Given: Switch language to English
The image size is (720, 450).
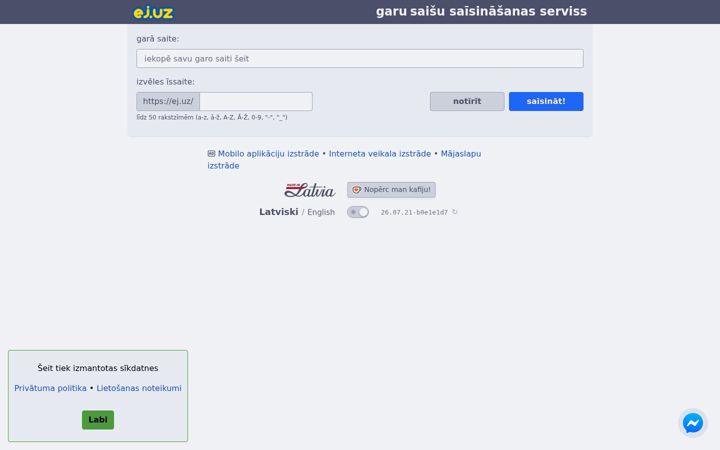Looking at the screenshot, I should coord(321,212).
